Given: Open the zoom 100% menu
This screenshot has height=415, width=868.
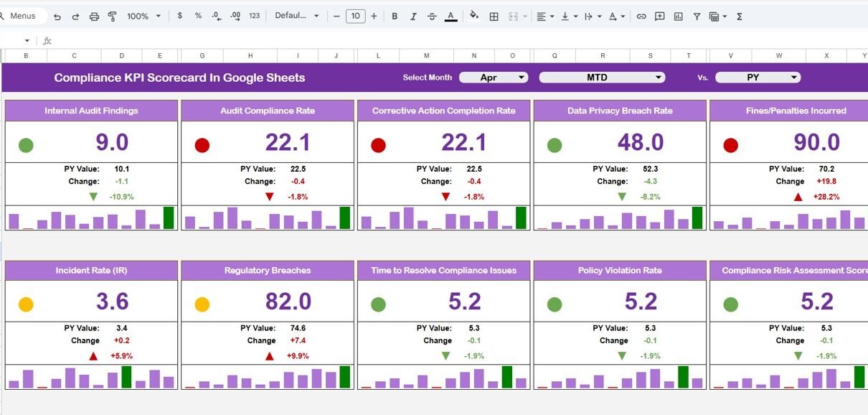Looking at the screenshot, I should point(143,17).
